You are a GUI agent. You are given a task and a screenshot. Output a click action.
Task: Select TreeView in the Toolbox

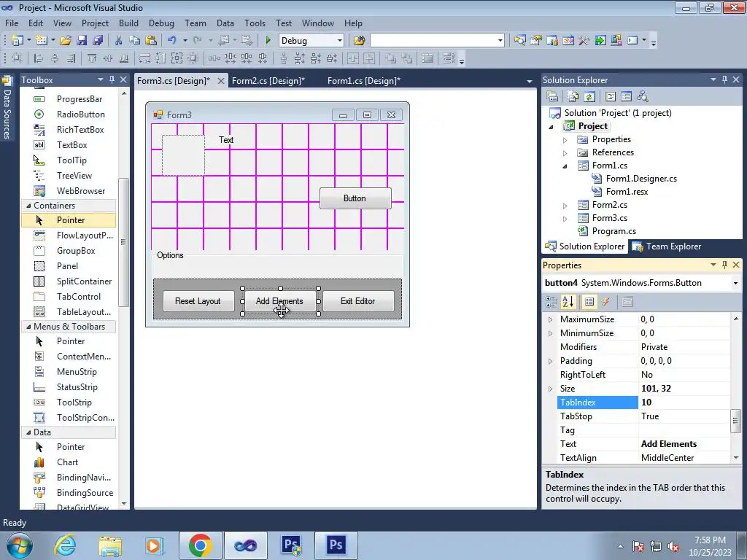(x=69, y=175)
